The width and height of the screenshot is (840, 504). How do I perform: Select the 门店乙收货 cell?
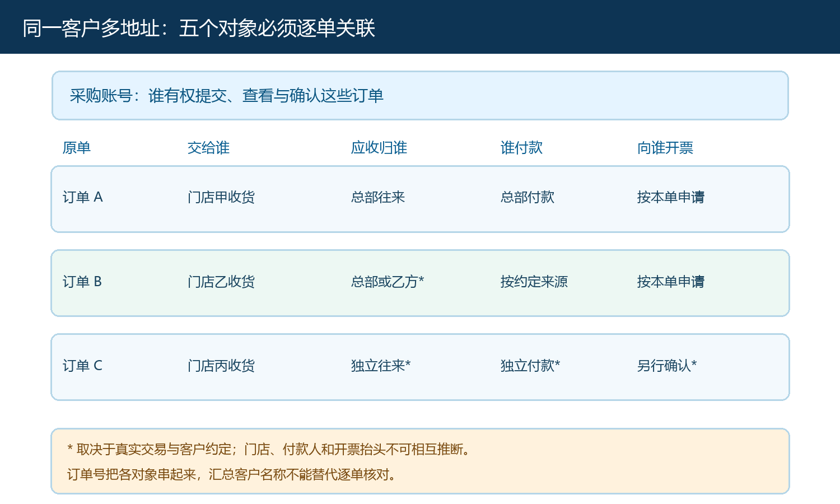221,282
